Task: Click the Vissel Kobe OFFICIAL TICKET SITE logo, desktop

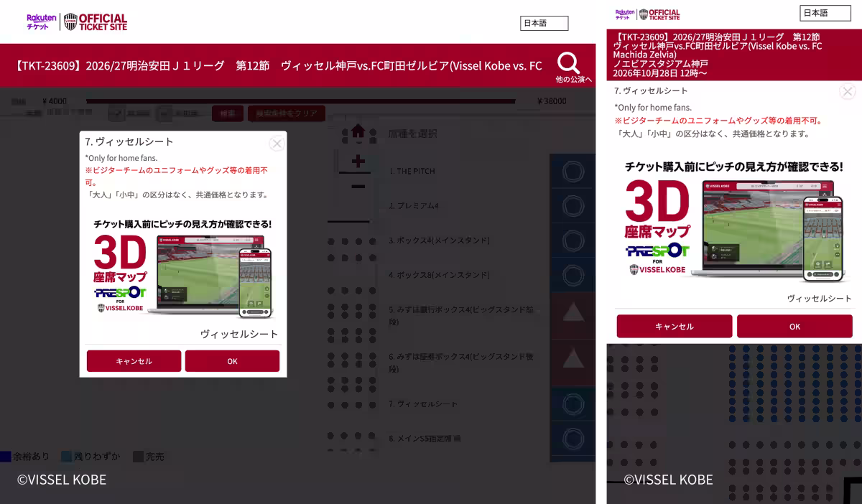Action: coord(96,22)
